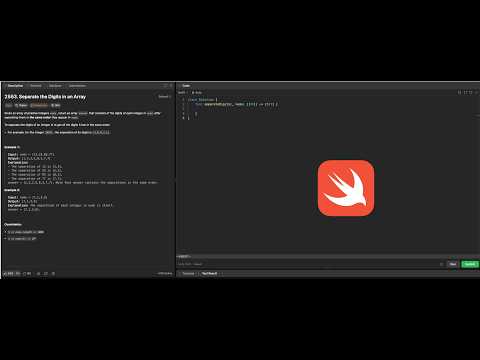
Task: Select the Code panel tab
Action: (186, 86)
